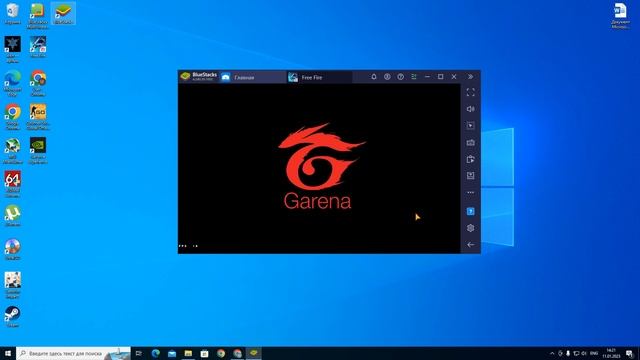Image resolution: width=640 pixels, height=360 pixels.
Task: Select the Free Fire desktop shortcut
Action: pyautogui.click(x=38, y=47)
